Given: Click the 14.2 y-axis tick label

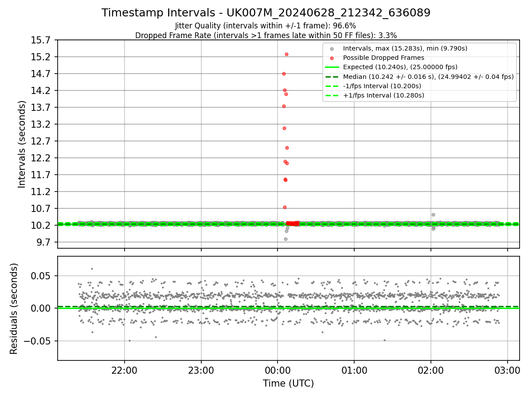Looking at the screenshot, I should tap(40, 91).
